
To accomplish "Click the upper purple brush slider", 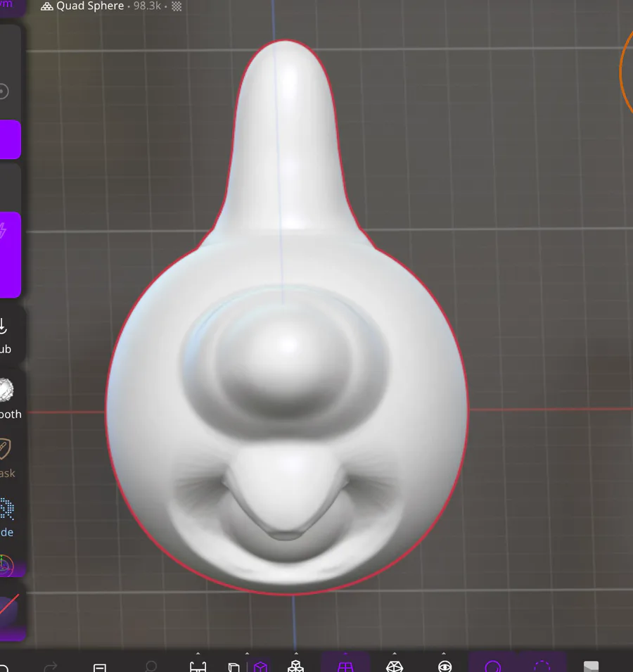I will 9,140.
